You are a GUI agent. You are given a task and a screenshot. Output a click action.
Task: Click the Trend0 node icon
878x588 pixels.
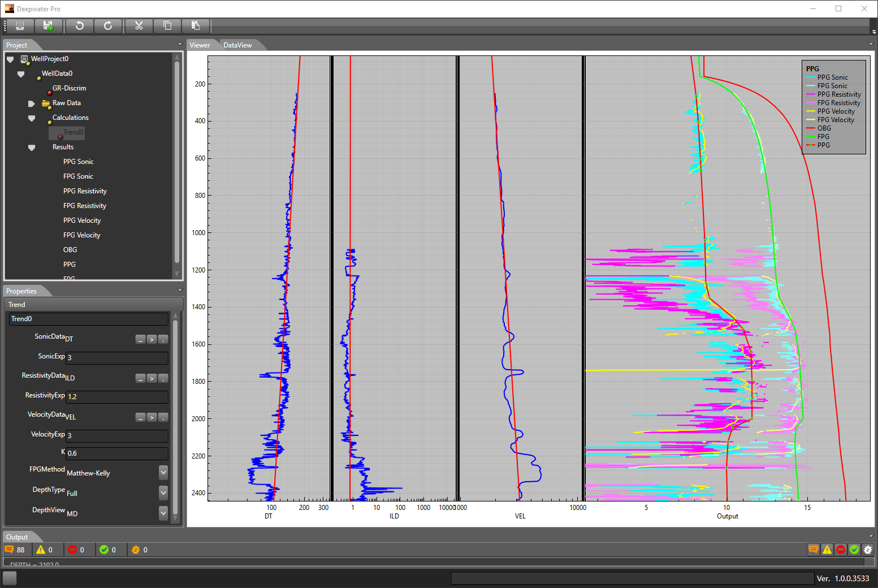click(x=60, y=137)
